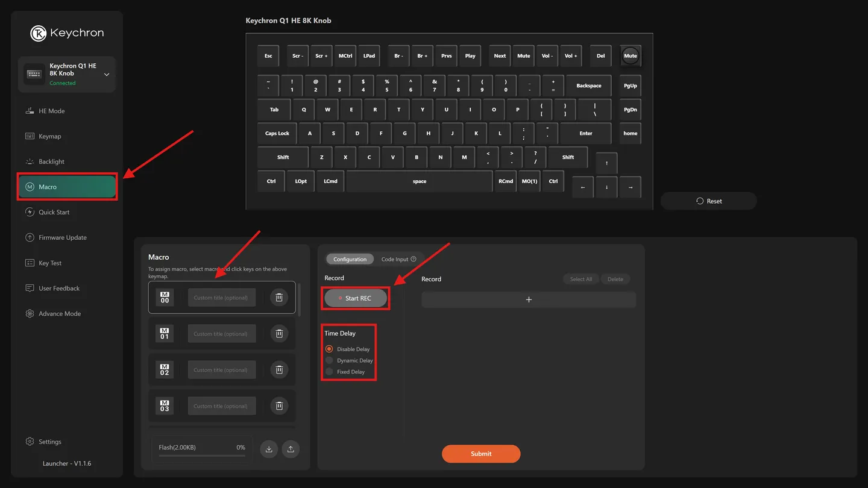
Task: Click the M01 custom title field
Action: [x=222, y=334]
